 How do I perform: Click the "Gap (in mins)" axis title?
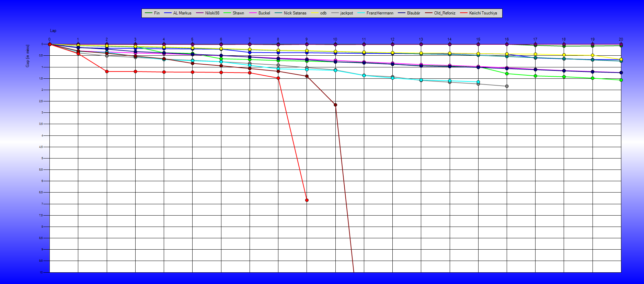coord(27,56)
